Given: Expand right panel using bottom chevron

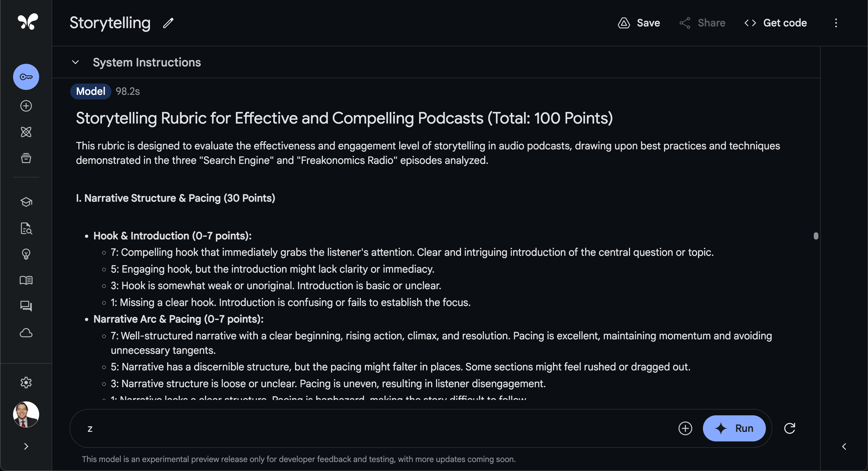Looking at the screenshot, I should pos(844,446).
